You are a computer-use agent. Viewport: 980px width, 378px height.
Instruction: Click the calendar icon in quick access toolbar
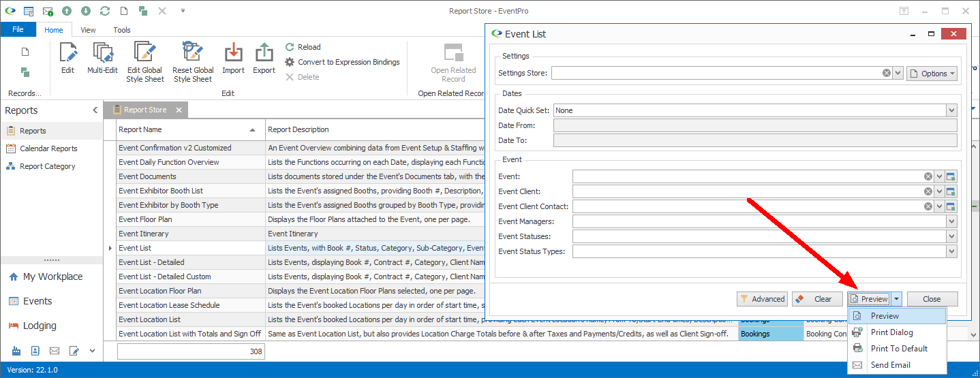coord(29,11)
